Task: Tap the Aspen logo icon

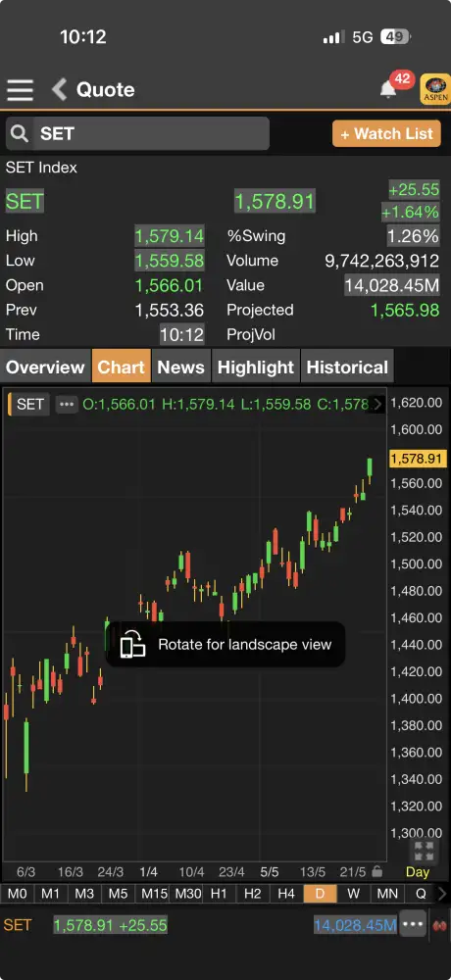Action: (435, 89)
